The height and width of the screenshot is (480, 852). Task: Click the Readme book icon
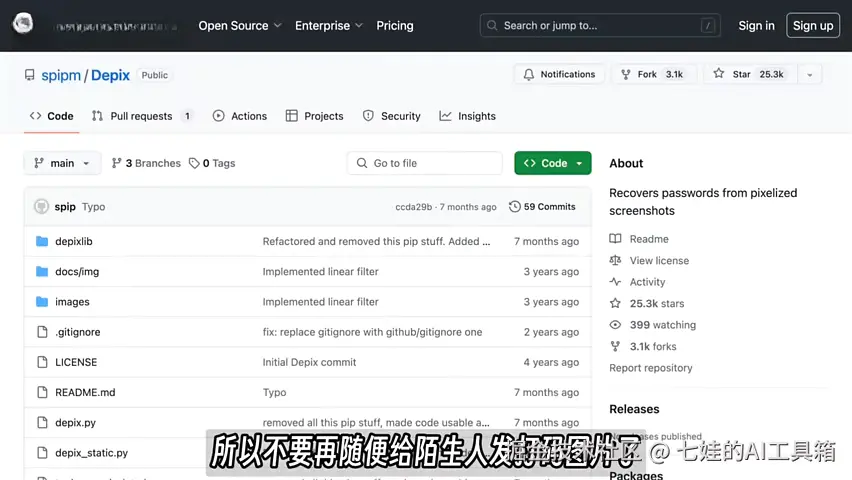tap(615, 239)
